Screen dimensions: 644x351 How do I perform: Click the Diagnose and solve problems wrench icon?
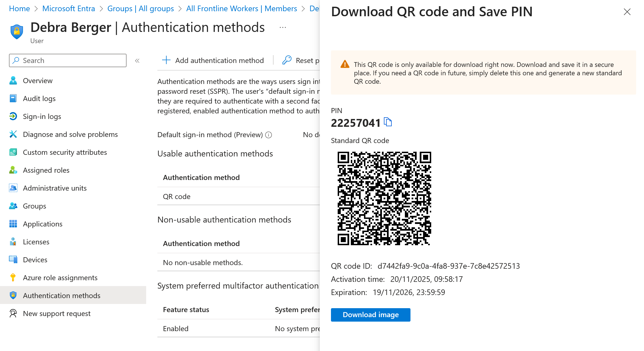[x=13, y=134]
